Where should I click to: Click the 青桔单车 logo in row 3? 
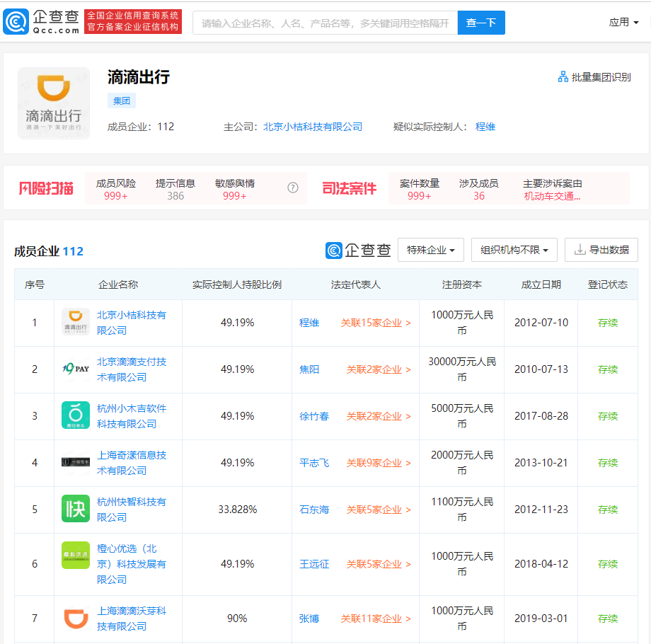[x=75, y=416]
